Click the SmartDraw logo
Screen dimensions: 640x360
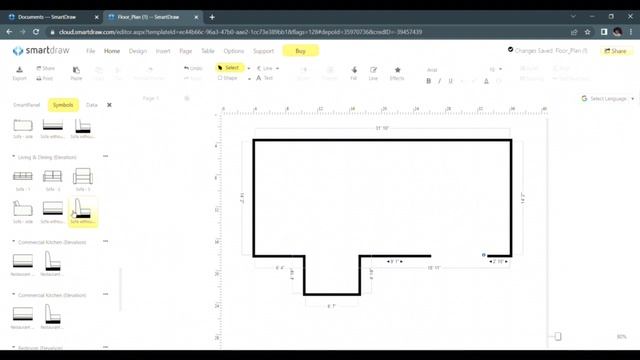[x=41, y=51]
